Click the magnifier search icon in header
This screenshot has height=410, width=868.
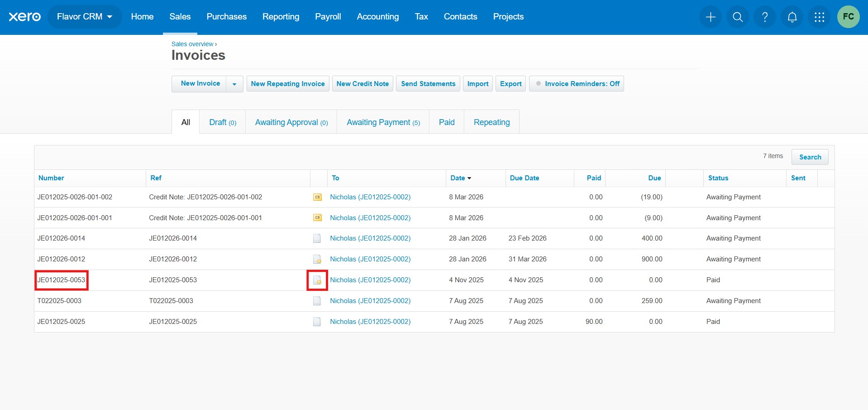tap(737, 17)
